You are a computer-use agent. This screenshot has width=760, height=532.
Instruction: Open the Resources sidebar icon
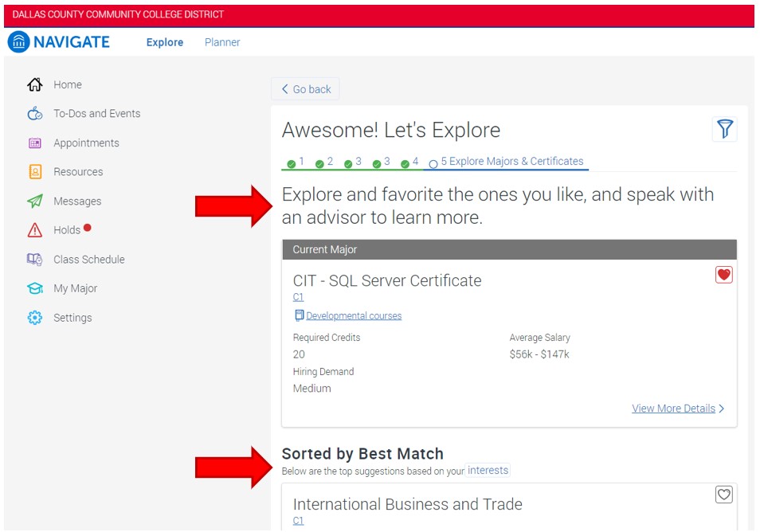pyautogui.click(x=34, y=172)
